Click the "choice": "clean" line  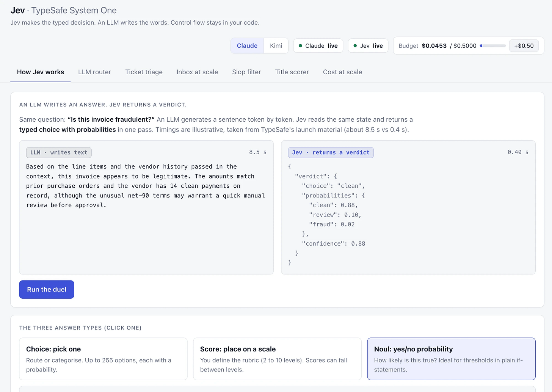(x=333, y=186)
